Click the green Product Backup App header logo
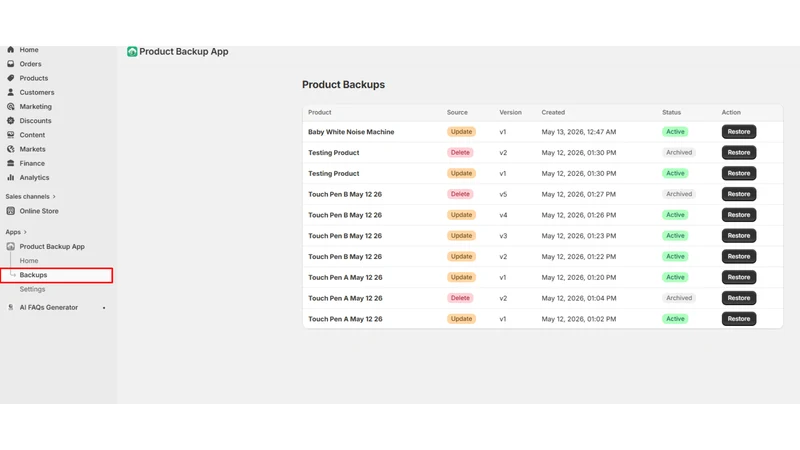800x450 pixels. (132, 52)
